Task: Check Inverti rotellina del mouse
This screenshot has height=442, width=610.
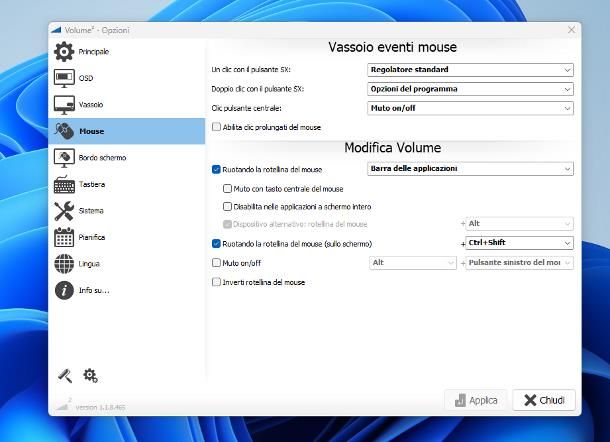Action: pyautogui.click(x=216, y=282)
